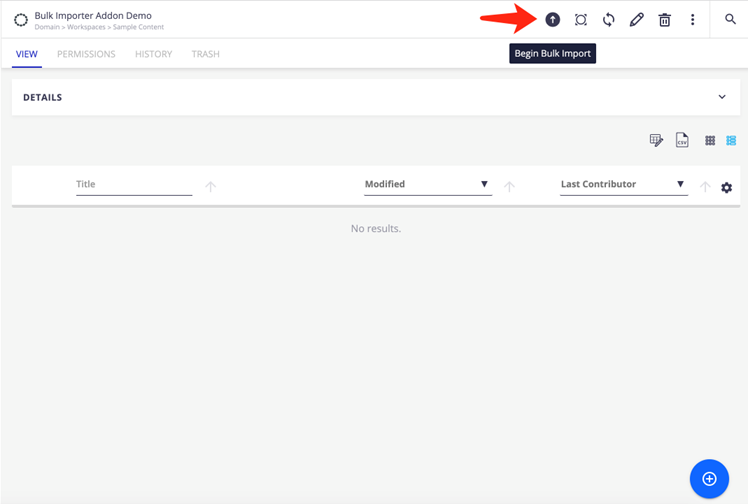Image resolution: width=748 pixels, height=504 pixels.
Task: Export results using the CSV icon
Action: click(682, 140)
